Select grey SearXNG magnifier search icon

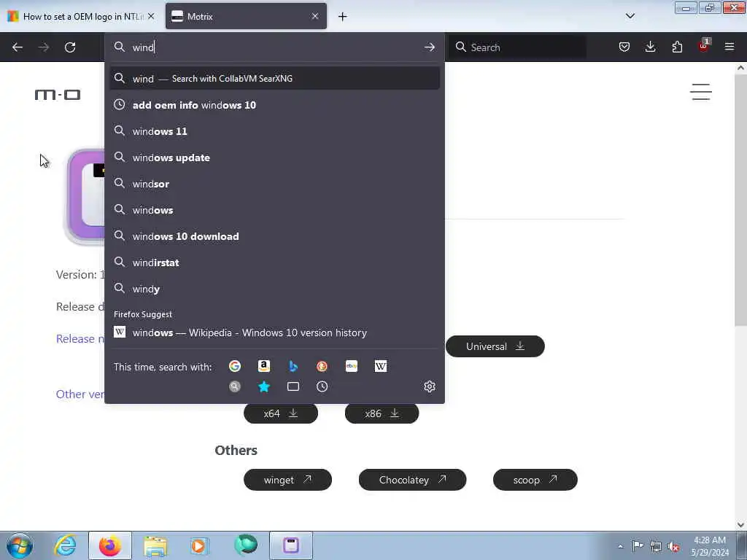[234, 386]
